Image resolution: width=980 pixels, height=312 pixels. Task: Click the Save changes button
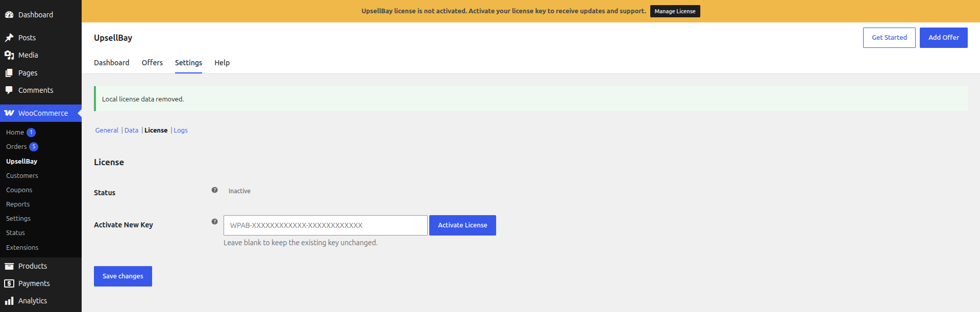coord(123,276)
